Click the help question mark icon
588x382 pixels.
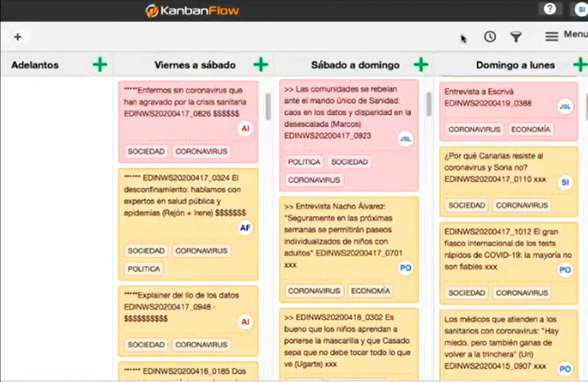[x=548, y=10]
